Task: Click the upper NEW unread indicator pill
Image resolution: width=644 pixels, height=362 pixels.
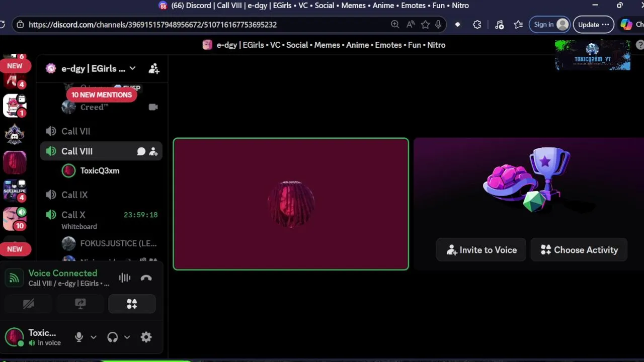Action: (15, 66)
